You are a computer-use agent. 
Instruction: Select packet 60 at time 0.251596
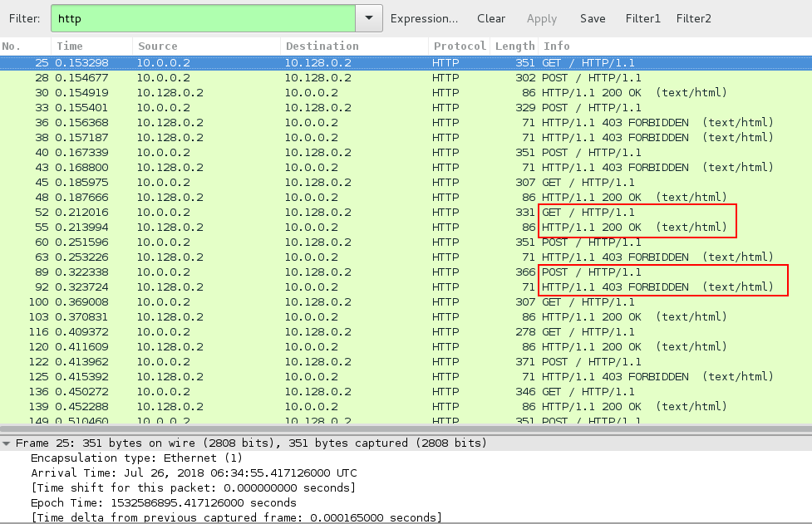point(406,242)
